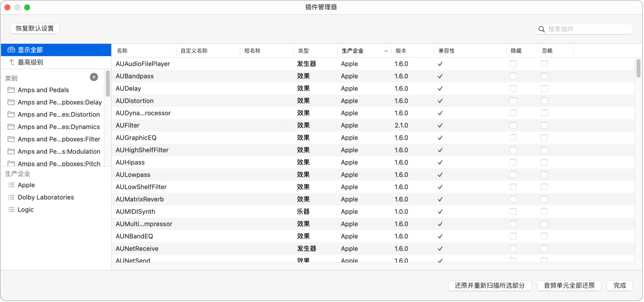Check the 隐藏 box for AUMIDISynth
Screen dimensions: 644x302
[x=513, y=212]
